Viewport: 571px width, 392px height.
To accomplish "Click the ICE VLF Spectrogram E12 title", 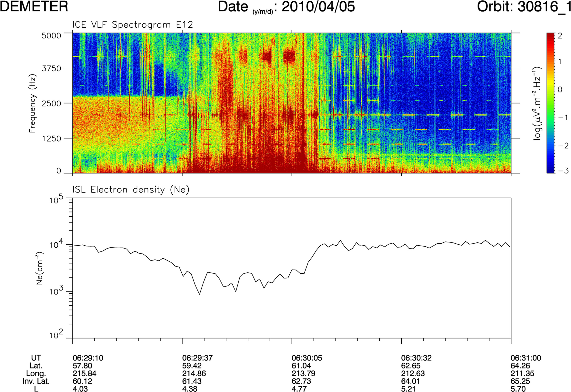I will tap(133, 25).
